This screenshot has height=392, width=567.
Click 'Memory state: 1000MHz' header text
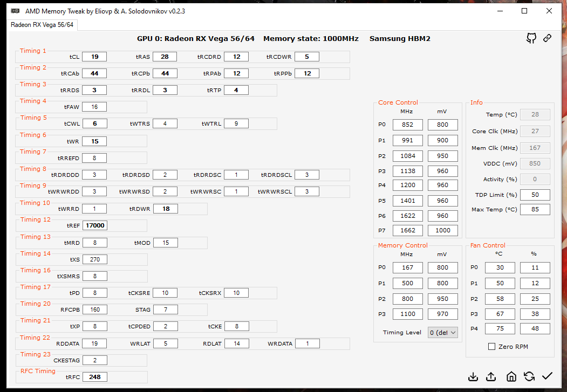click(311, 39)
